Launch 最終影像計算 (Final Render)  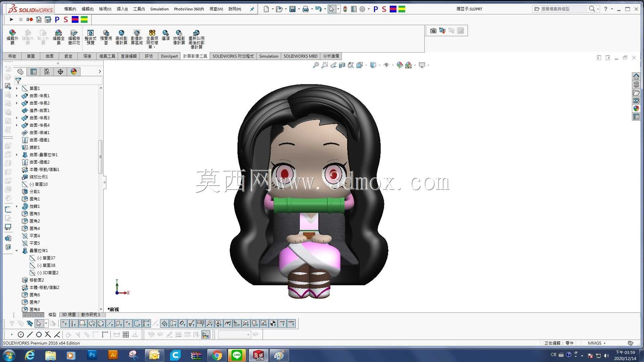121,37
